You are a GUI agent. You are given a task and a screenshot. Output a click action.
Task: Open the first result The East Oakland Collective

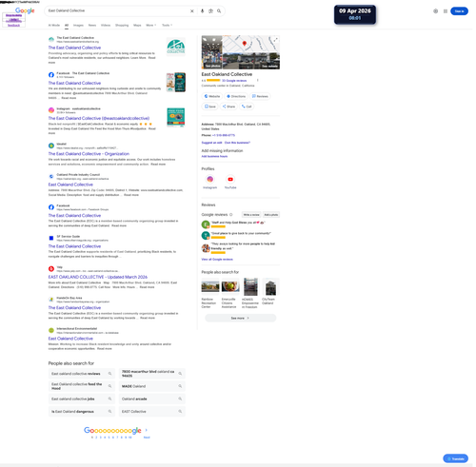click(x=74, y=48)
